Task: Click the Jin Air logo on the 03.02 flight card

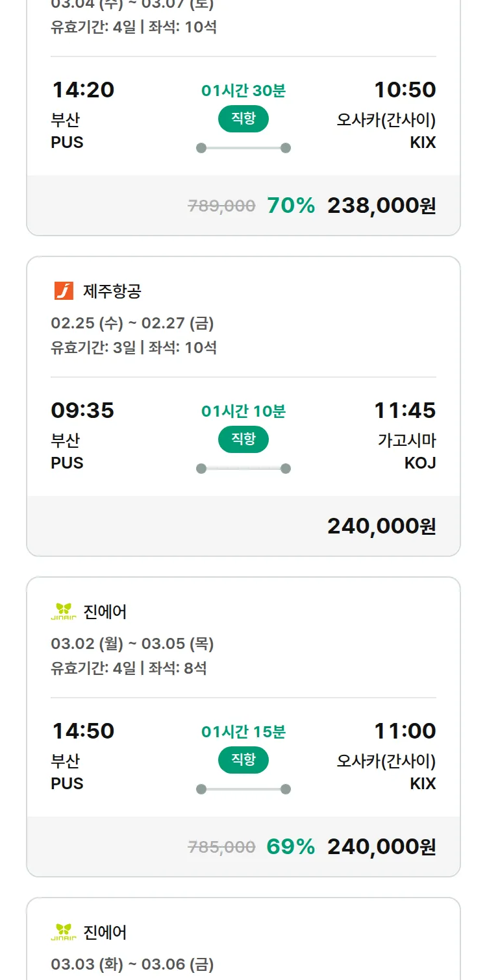Action: 64,611
